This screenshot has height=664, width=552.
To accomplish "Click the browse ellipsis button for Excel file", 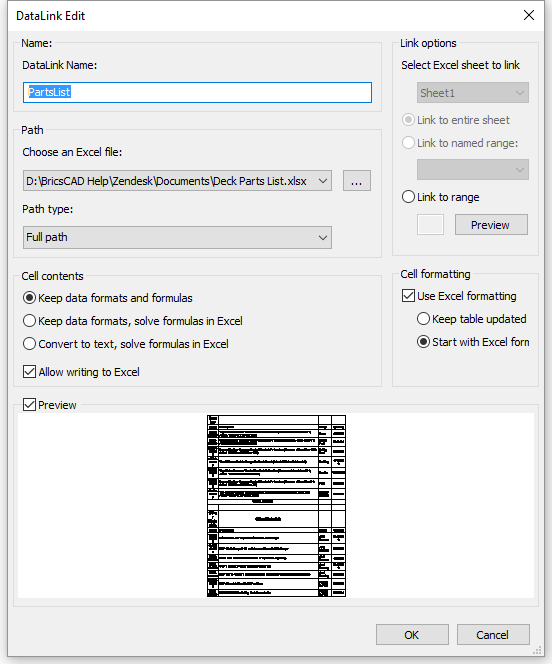I will point(356,181).
